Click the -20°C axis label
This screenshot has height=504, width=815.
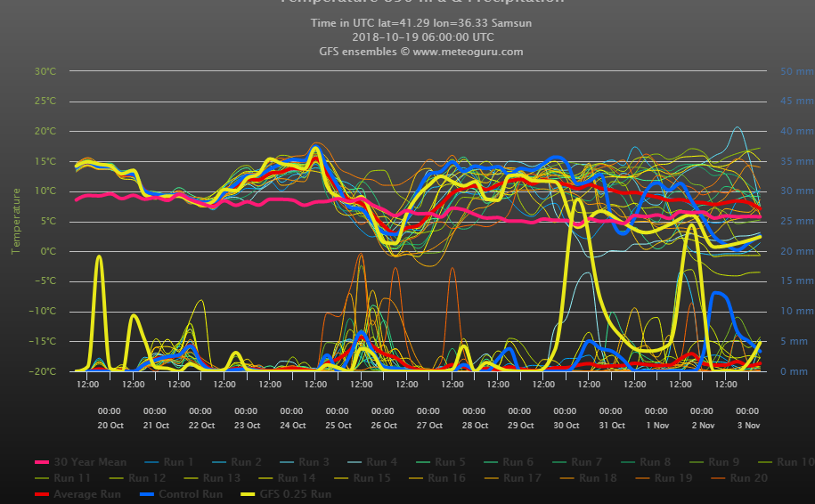coord(43,371)
